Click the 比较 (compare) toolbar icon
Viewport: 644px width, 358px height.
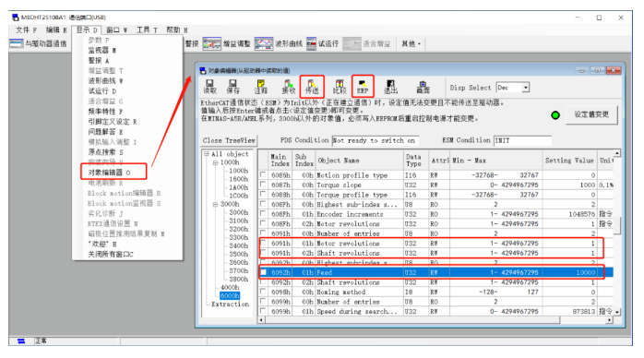(340, 87)
